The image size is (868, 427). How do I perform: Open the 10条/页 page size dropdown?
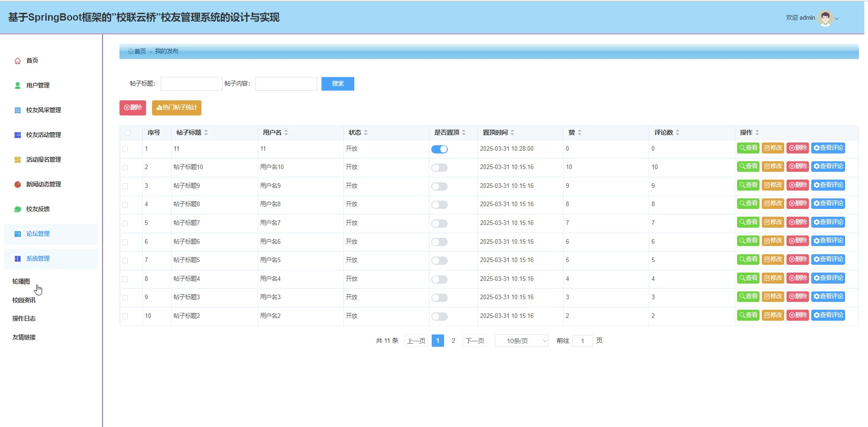[521, 341]
